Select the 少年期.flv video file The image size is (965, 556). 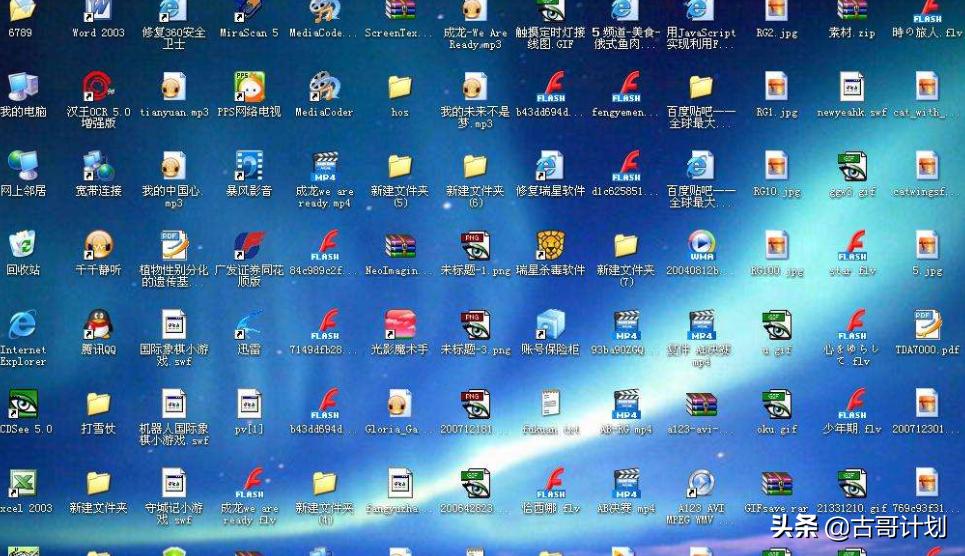[x=852, y=404]
